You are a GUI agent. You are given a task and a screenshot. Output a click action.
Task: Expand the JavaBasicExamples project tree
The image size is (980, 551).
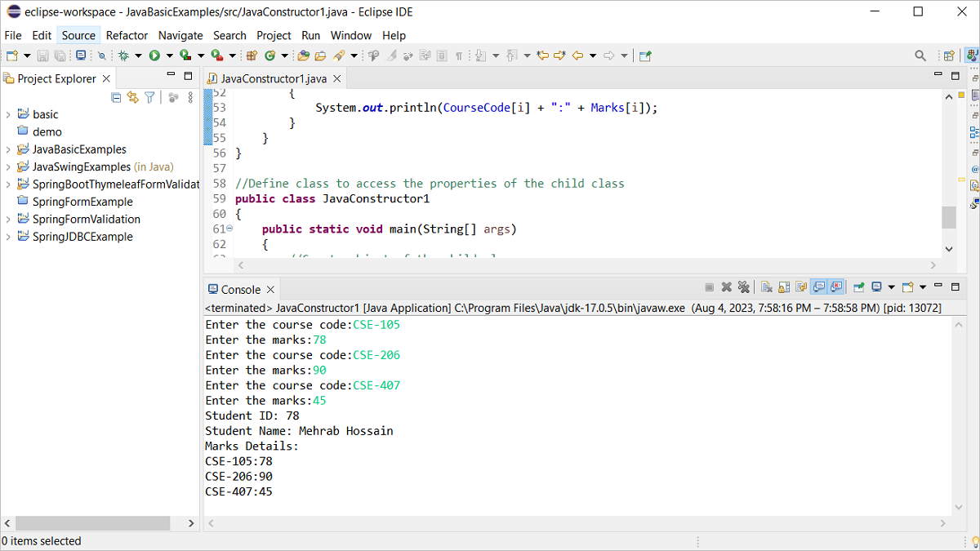(x=8, y=149)
